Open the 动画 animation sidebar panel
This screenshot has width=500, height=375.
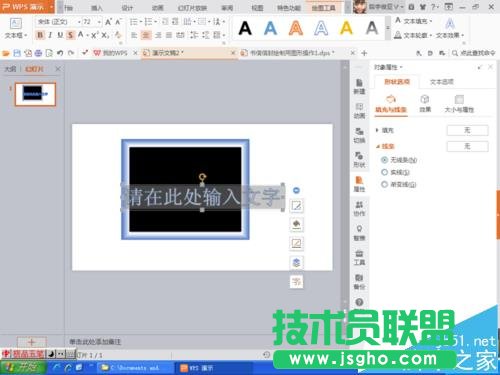[359, 111]
